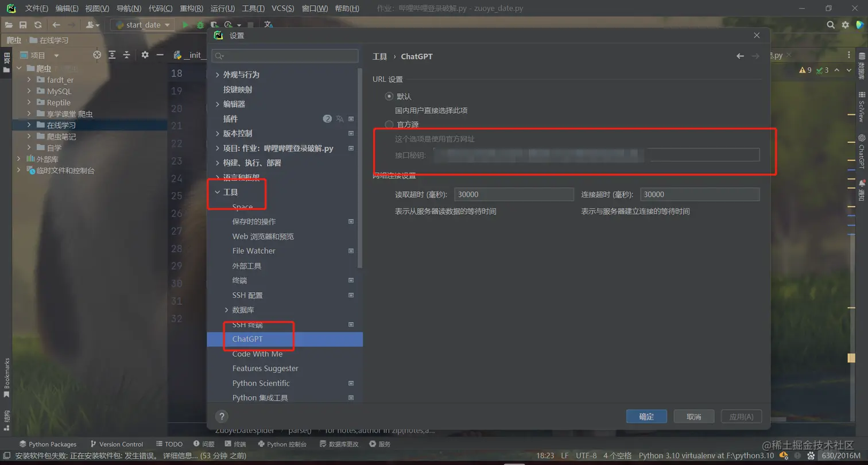
Task: Expand 版本控制 settings category
Action: click(217, 133)
